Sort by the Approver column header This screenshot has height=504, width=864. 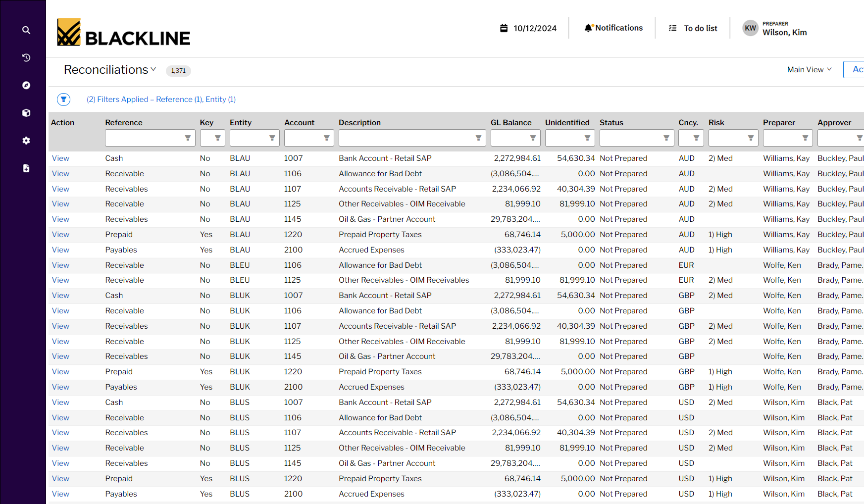coord(834,123)
